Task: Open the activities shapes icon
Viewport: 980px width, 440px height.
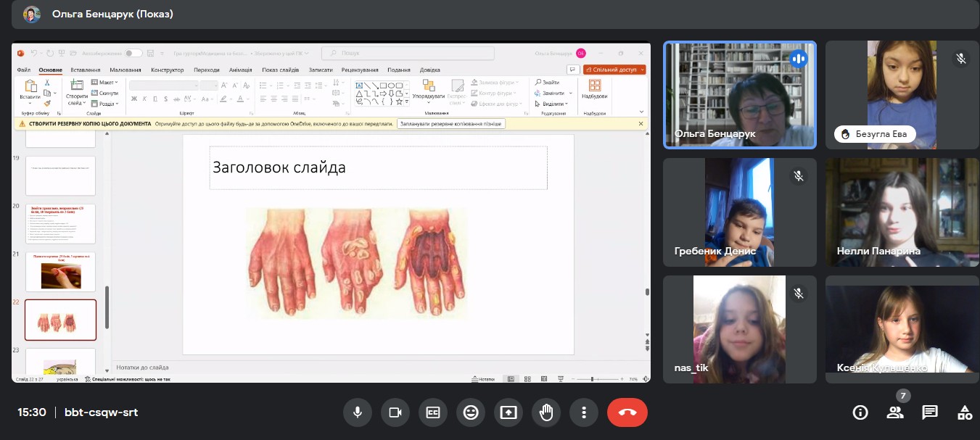Action: 965,412
